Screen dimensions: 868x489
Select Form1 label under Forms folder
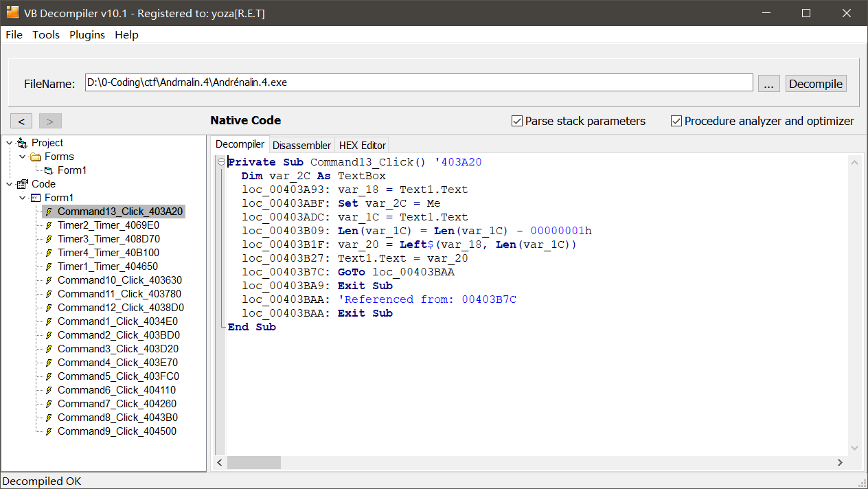click(72, 170)
